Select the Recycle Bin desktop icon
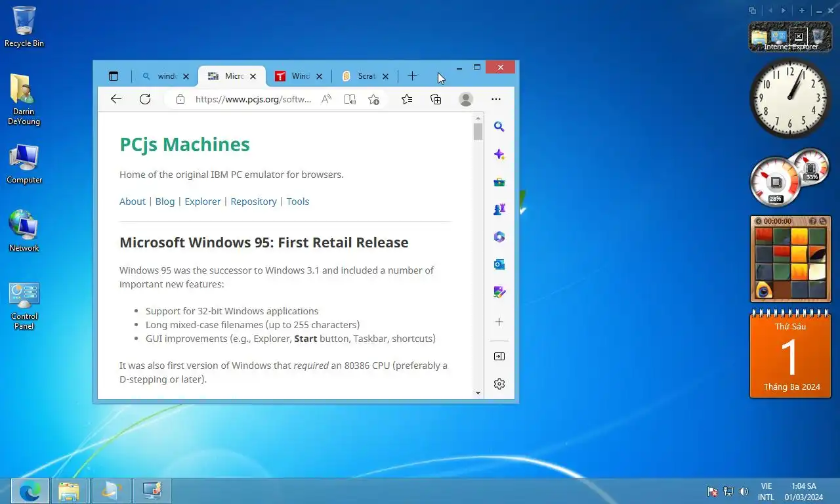The height and width of the screenshot is (504, 840). tap(24, 27)
